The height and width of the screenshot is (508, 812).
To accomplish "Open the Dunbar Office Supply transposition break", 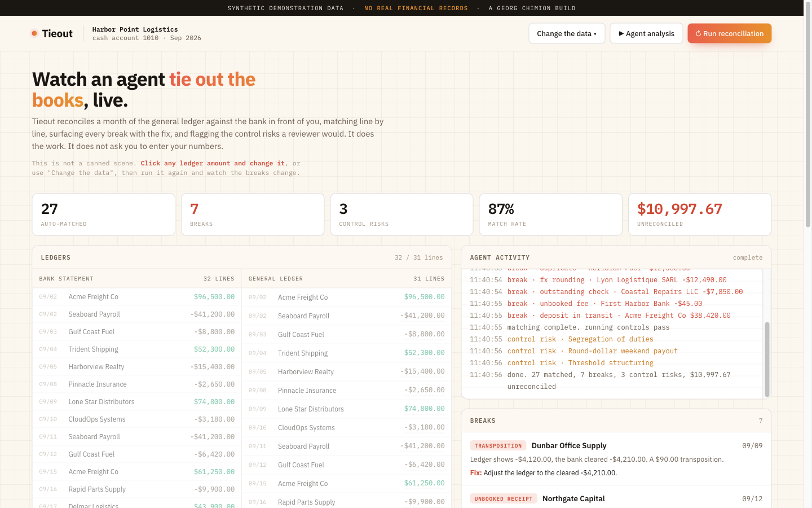I will click(x=616, y=459).
